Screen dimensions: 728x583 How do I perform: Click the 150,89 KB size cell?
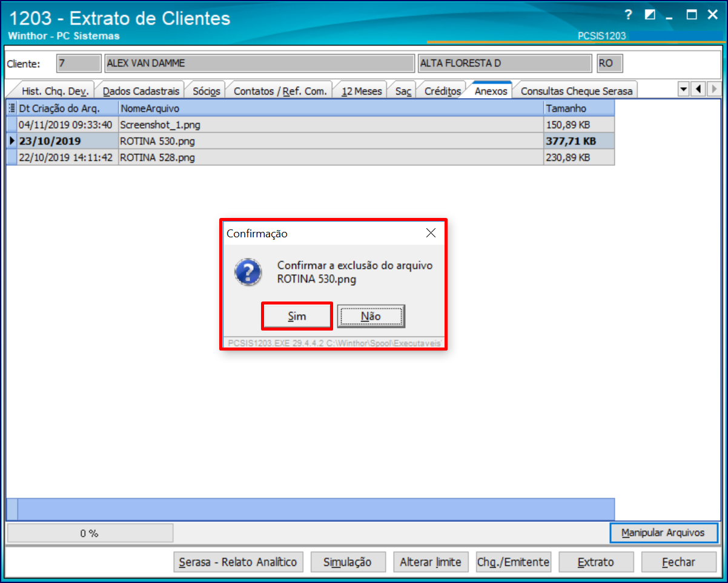(579, 125)
